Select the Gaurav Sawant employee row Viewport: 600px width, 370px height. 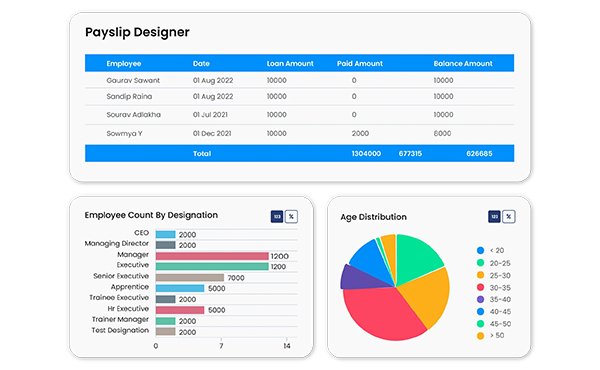(299, 80)
